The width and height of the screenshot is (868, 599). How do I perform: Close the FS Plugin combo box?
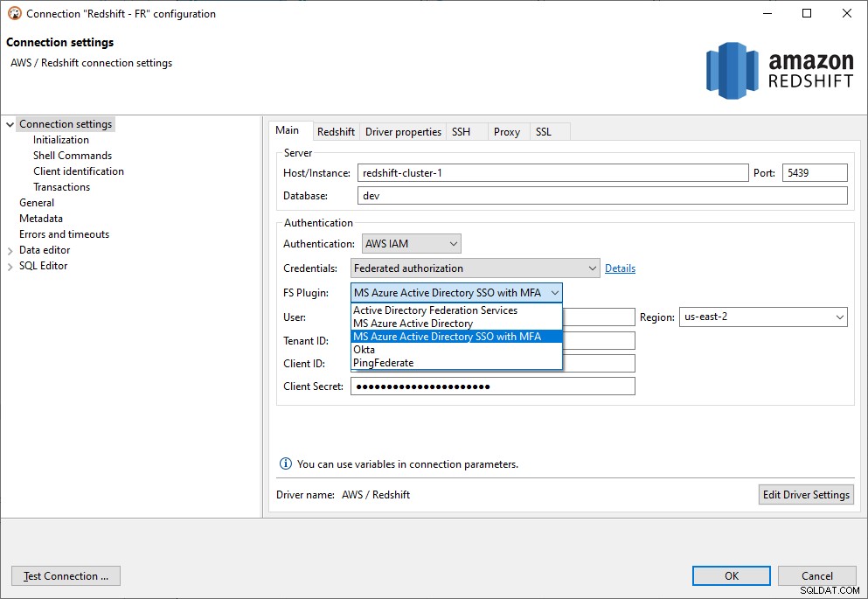point(456,293)
